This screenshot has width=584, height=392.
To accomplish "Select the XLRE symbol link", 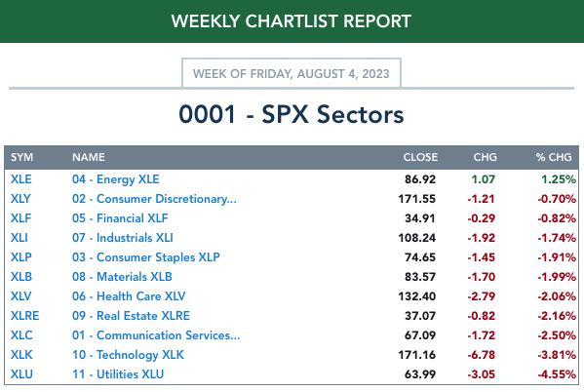I will click(24, 316).
